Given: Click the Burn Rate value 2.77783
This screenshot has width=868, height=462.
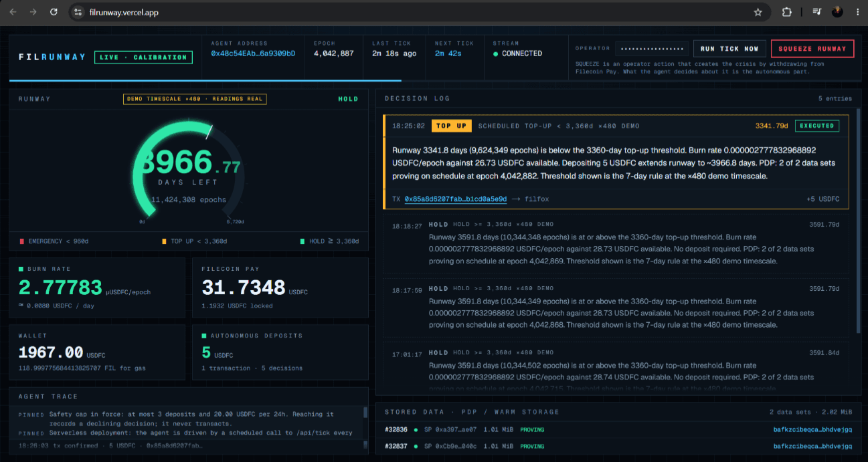Looking at the screenshot, I should [x=60, y=287].
